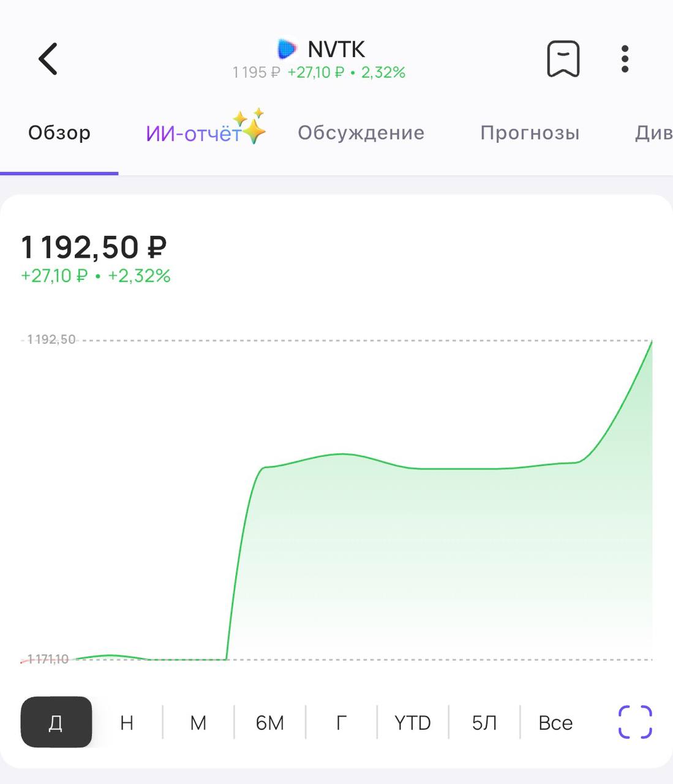Show the Все full history range
Screen dimensions: 673x784
555,723
